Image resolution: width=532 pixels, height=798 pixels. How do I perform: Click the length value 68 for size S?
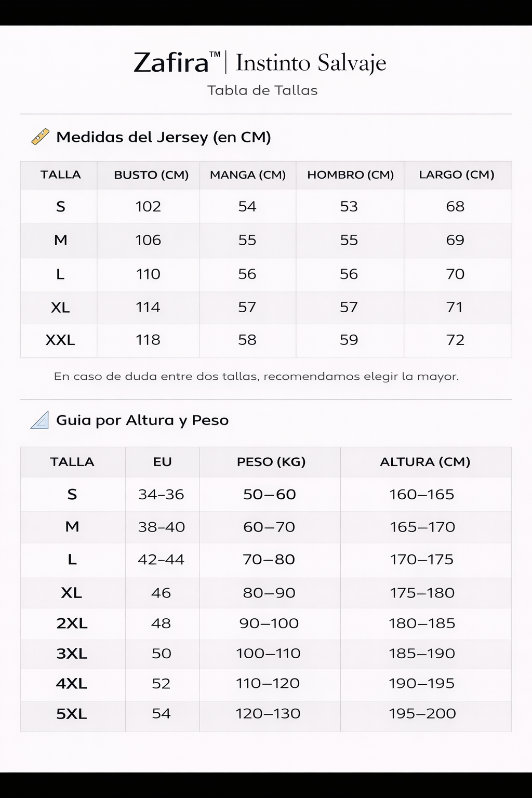tap(455, 206)
